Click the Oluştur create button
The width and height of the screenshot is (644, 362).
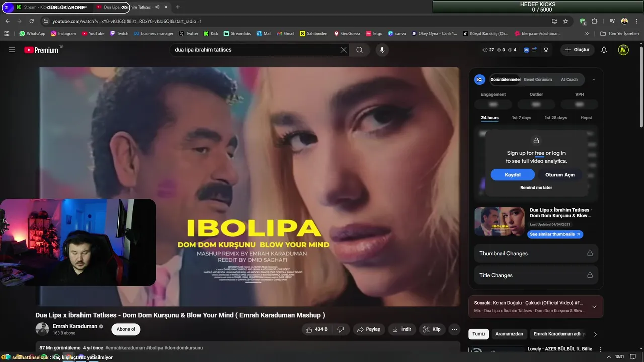pos(577,50)
